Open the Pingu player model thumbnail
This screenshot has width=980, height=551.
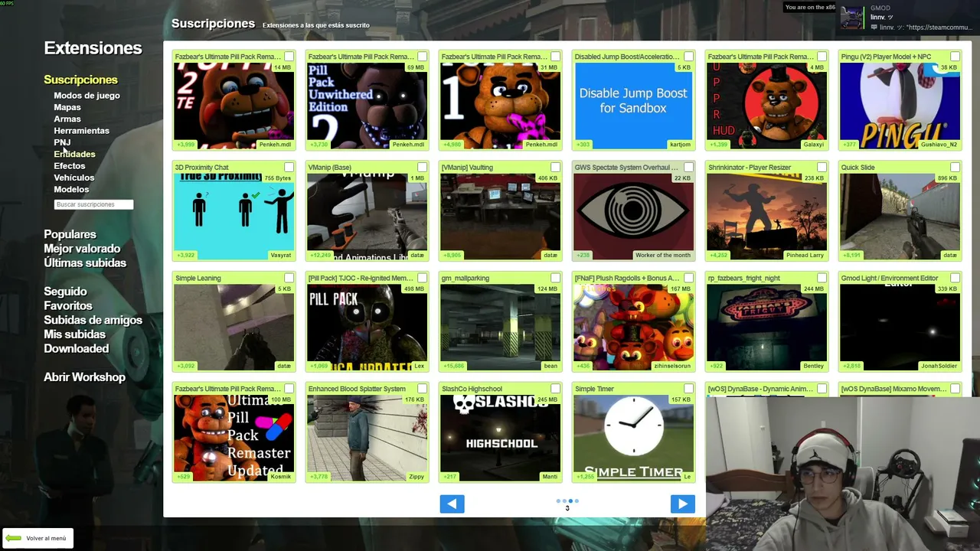coord(900,106)
